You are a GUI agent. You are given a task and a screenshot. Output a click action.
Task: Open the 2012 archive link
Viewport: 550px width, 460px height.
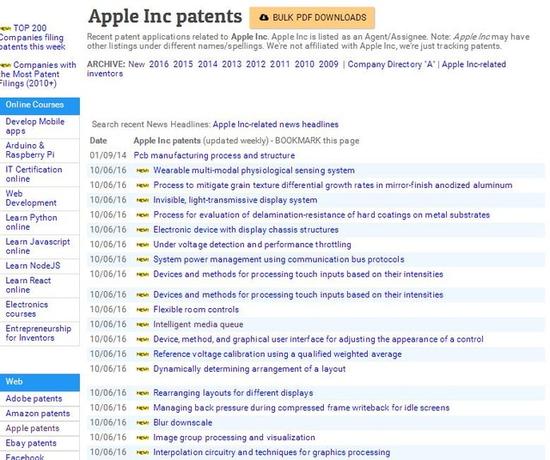(x=256, y=64)
